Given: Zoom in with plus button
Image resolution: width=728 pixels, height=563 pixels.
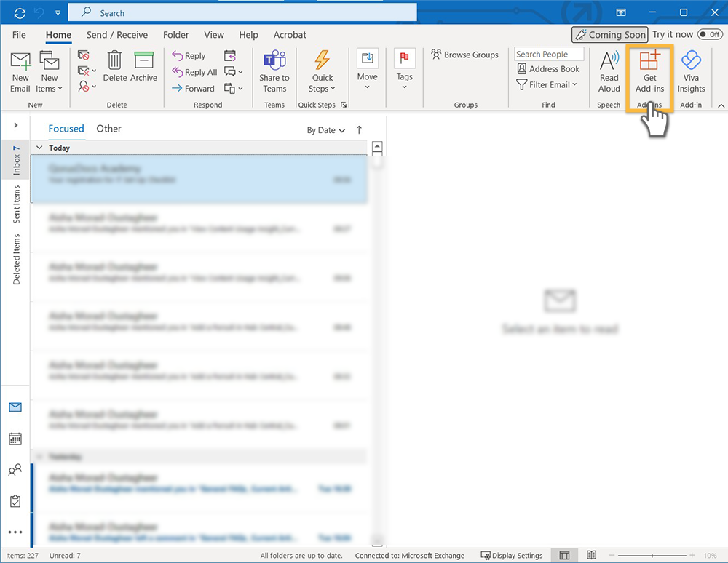Looking at the screenshot, I should click(x=692, y=555).
